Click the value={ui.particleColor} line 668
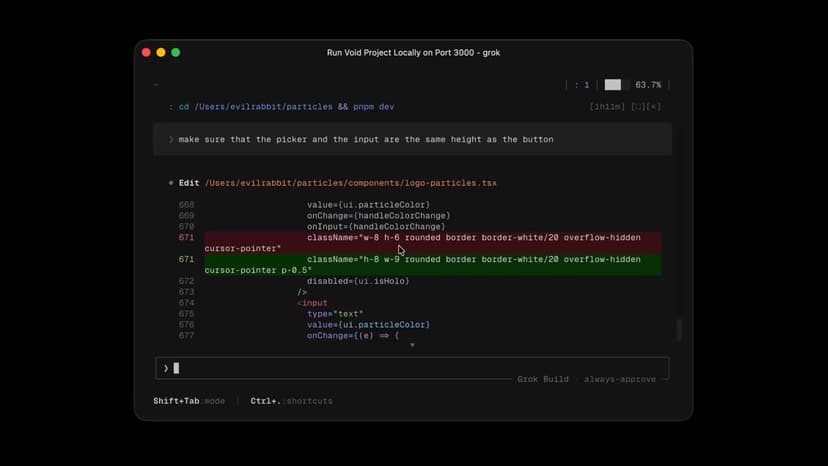The image size is (828, 466). coord(369,205)
